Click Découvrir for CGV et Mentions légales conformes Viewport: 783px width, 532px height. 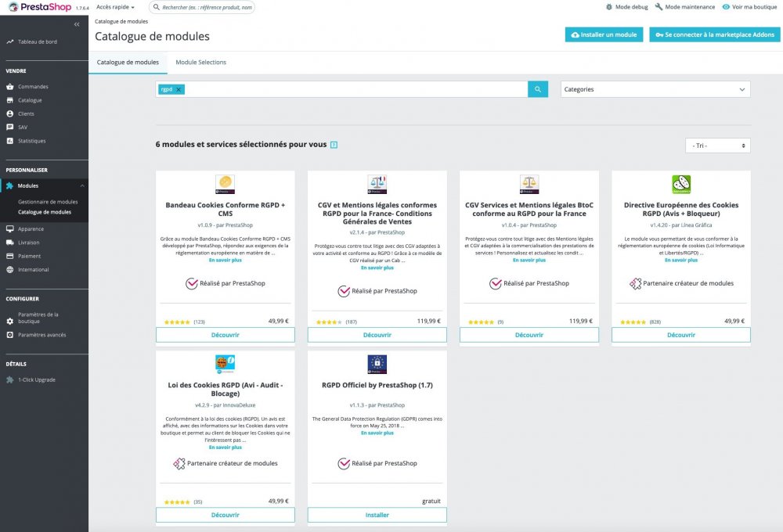(x=377, y=335)
